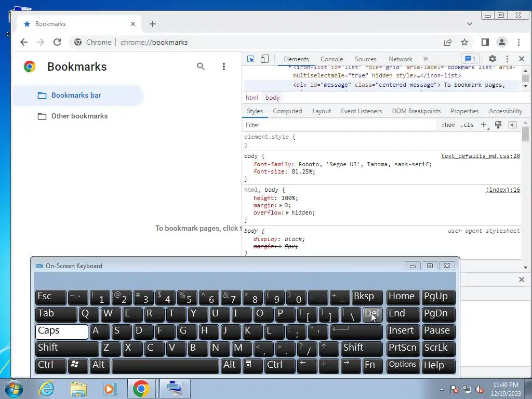Expand the margin shorthand triangle in html, body rule
The width and height of the screenshot is (532, 399).
[x=281, y=206]
